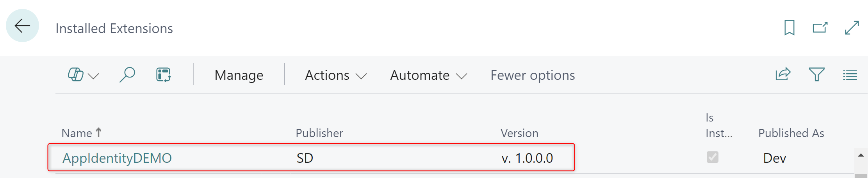Click the search magnifier icon
The width and height of the screenshot is (868, 178).
coord(127,74)
